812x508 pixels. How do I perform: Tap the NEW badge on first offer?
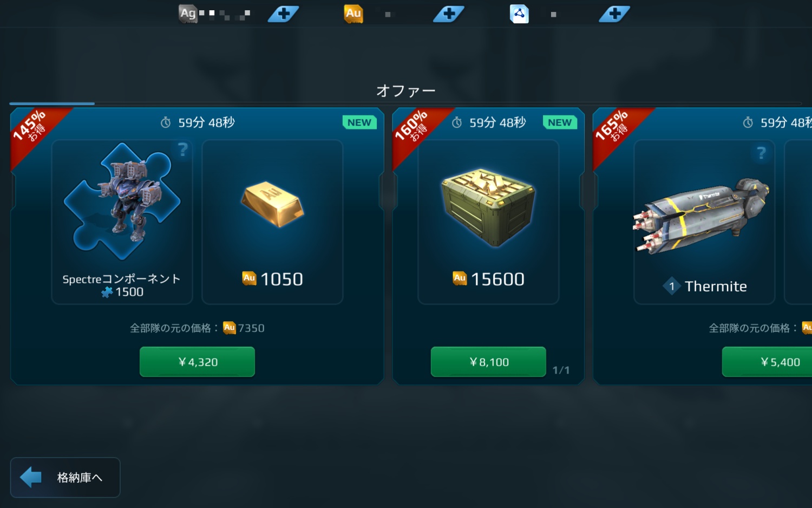coord(359,122)
